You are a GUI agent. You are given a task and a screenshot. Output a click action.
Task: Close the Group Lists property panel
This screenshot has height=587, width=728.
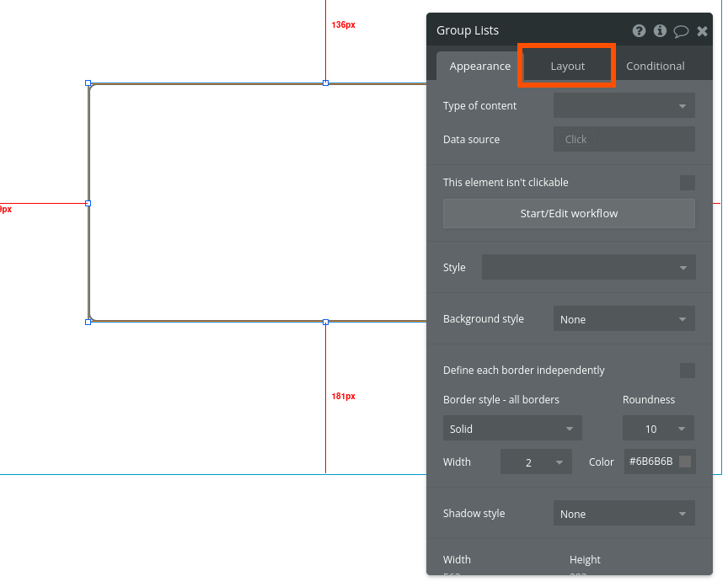click(702, 31)
